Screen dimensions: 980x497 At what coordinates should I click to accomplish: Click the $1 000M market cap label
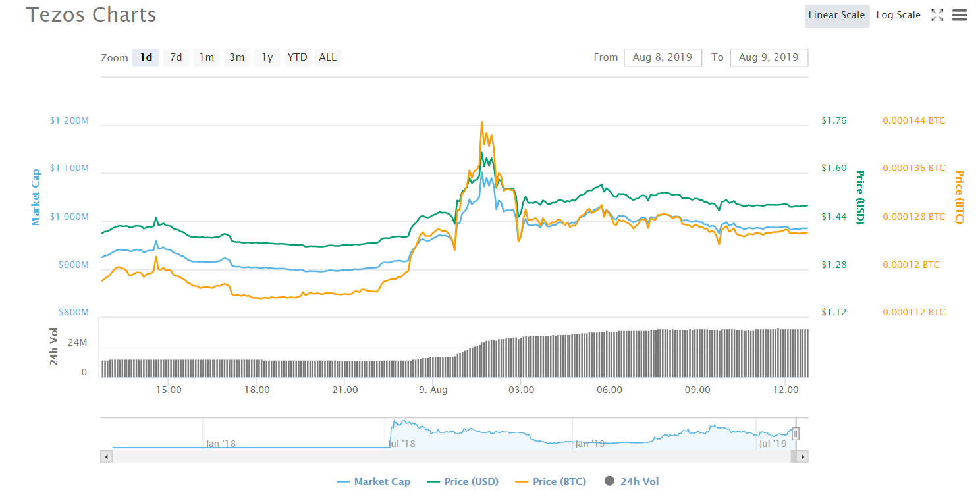coord(69,217)
